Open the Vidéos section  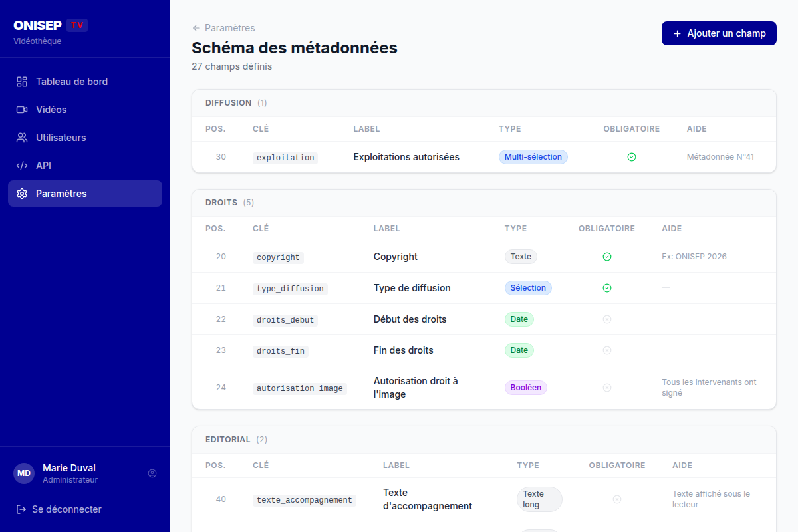tap(85, 110)
